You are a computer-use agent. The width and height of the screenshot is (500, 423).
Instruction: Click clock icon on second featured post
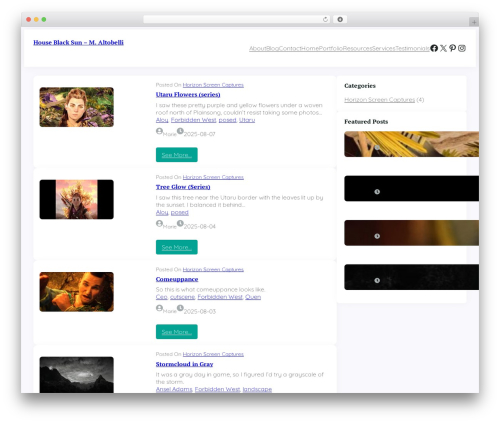click(x=377, y=192)
